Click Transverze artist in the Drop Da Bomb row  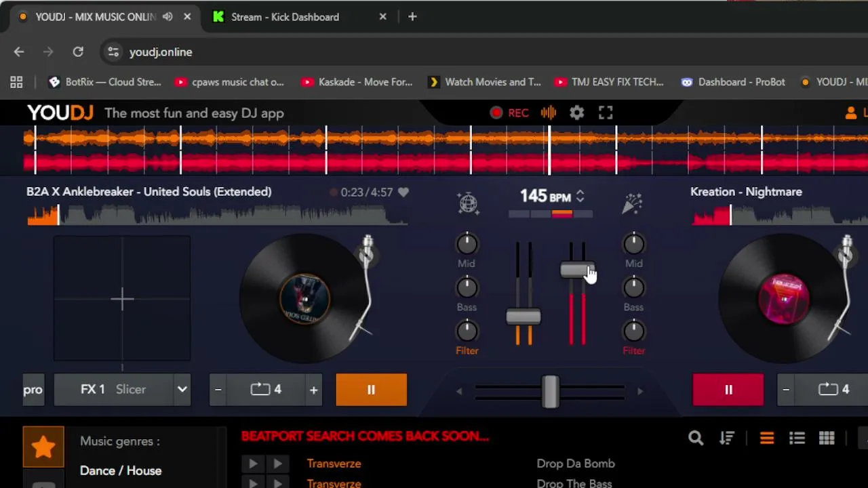334,464
